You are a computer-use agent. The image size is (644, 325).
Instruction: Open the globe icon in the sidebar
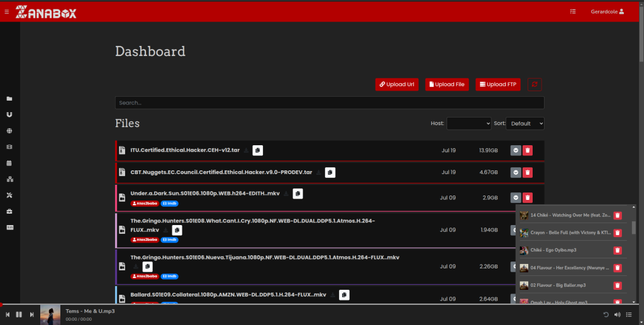(x=9, y=131)
